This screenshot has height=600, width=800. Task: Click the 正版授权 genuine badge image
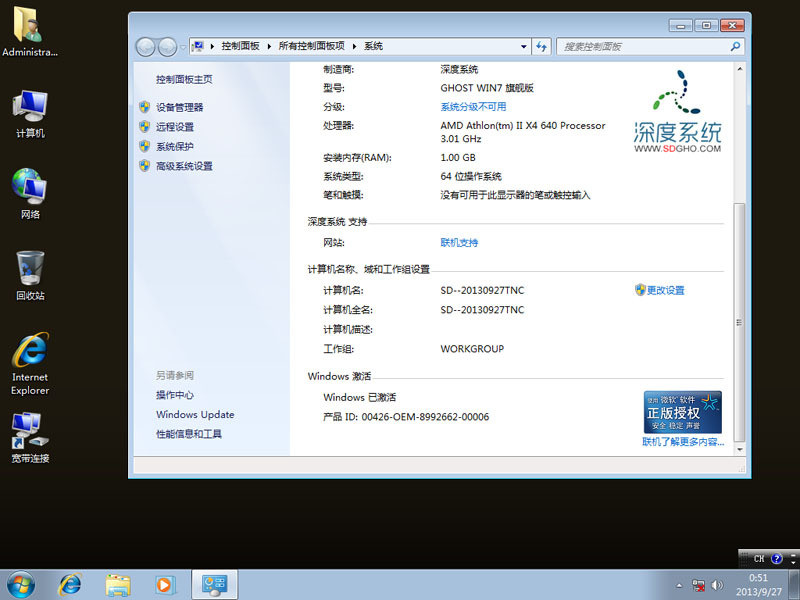coord(682,412)
